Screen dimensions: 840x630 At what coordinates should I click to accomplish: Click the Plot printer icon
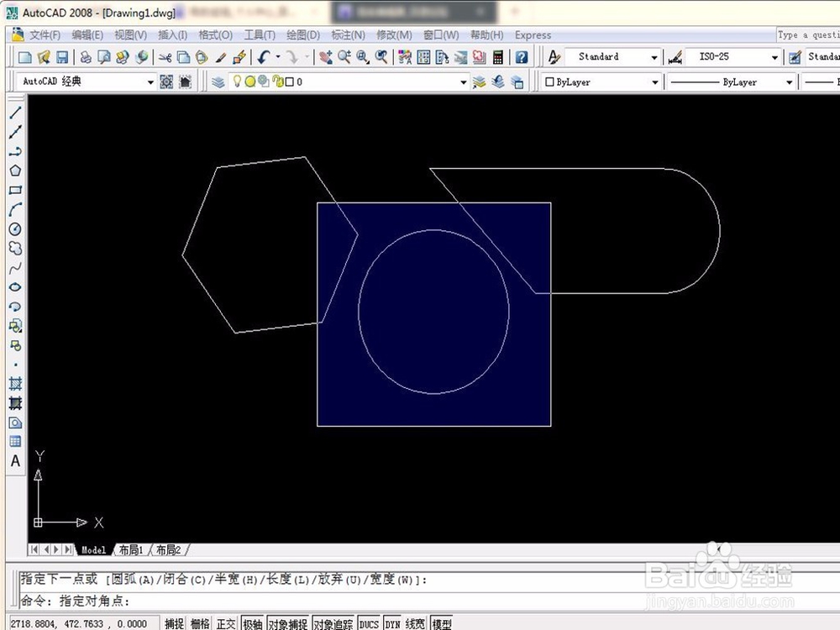(x=86, y=57)
